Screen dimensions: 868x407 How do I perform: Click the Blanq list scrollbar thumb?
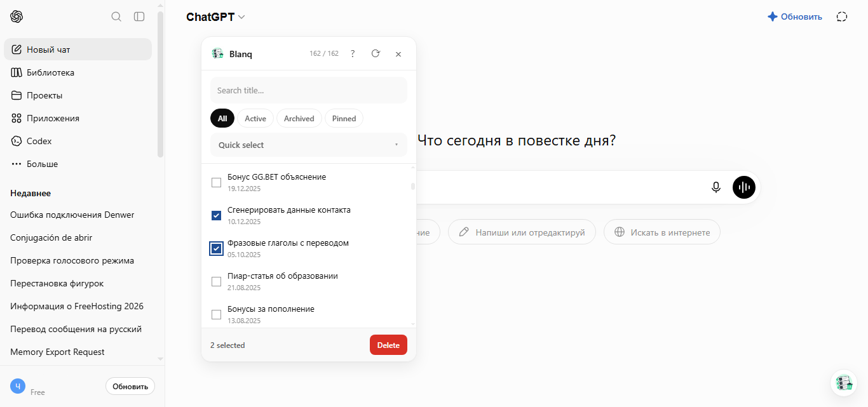tap(413, 186)
